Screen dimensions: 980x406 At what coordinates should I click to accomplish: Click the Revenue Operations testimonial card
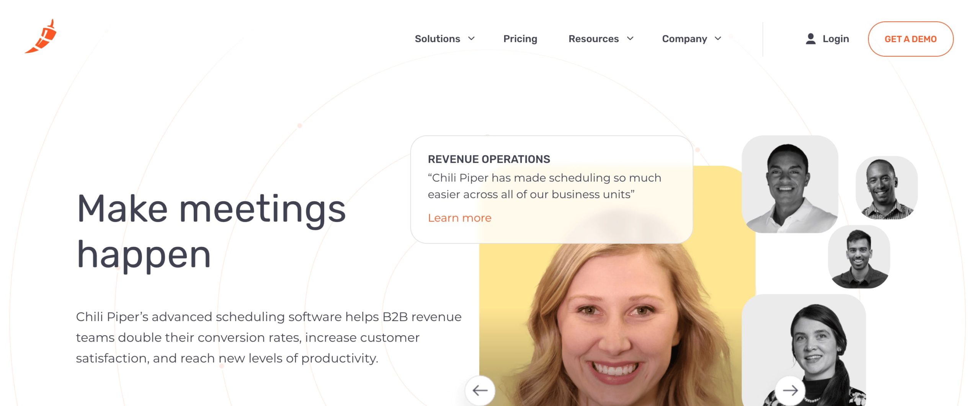point(552,189)
